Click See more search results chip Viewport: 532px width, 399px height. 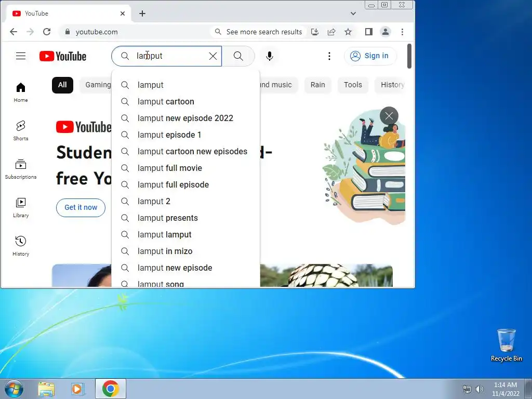pyautogui.click(x=259, y=32)
